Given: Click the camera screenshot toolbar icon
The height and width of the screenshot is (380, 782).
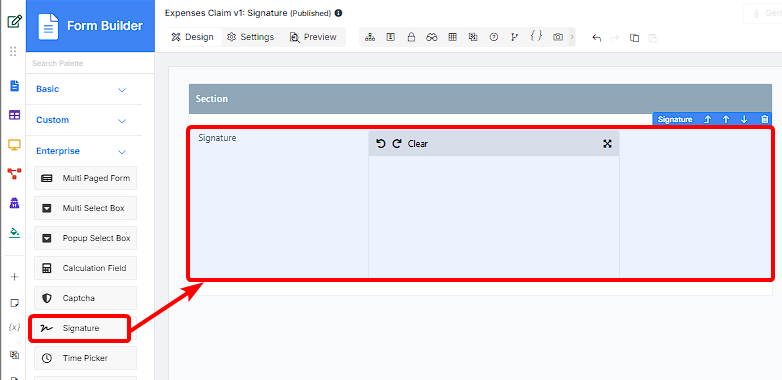Looking at the screenshot, I should click(558, 37).
